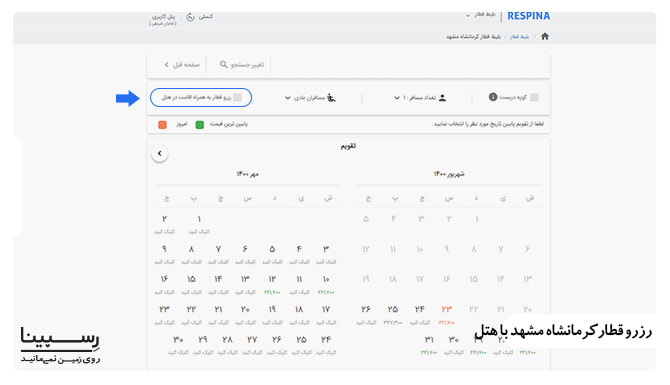Click the شهریور ۱۴۰۰ month title

click(x=449, y=174)
